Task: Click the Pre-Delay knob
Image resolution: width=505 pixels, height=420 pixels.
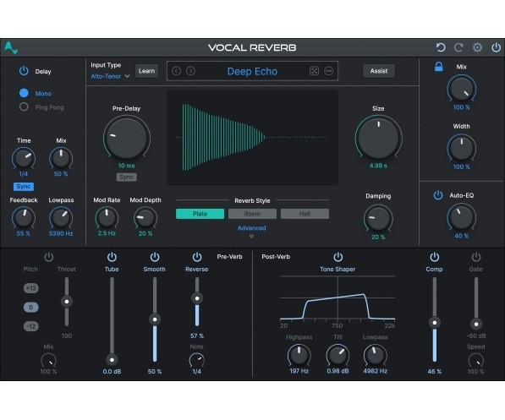Action: point(127,139)
